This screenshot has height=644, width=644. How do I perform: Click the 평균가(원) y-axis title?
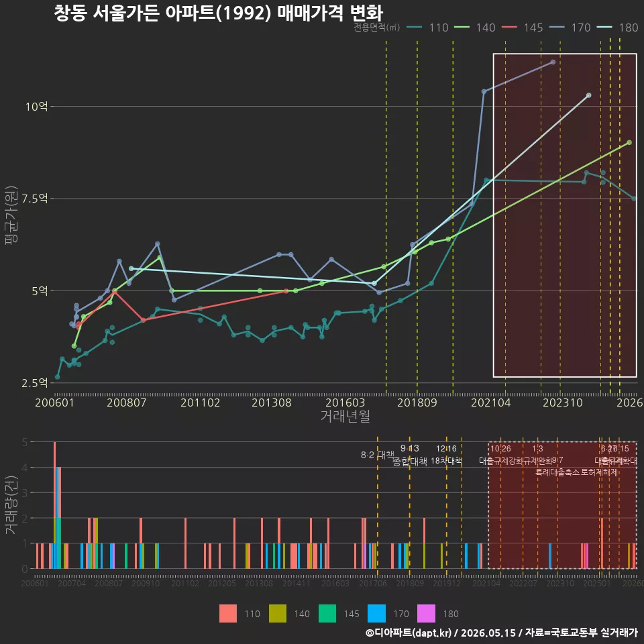(x=11, y=215)
